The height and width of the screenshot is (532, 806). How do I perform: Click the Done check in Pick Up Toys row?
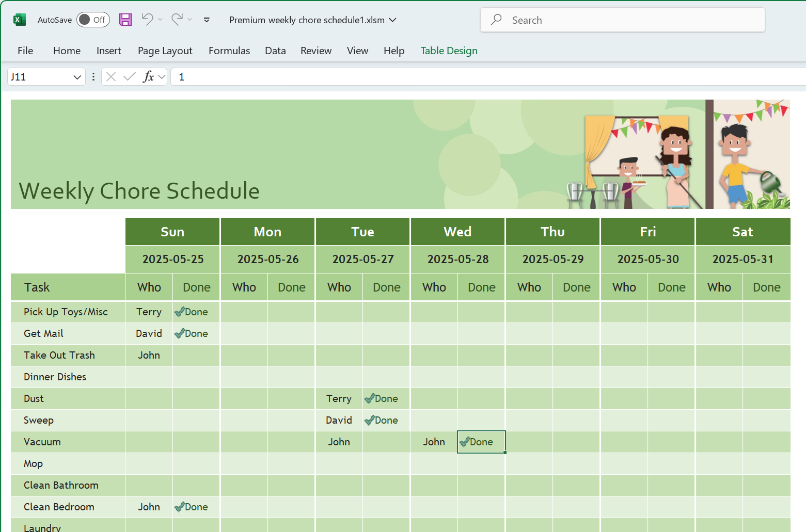tap(196, 312)
